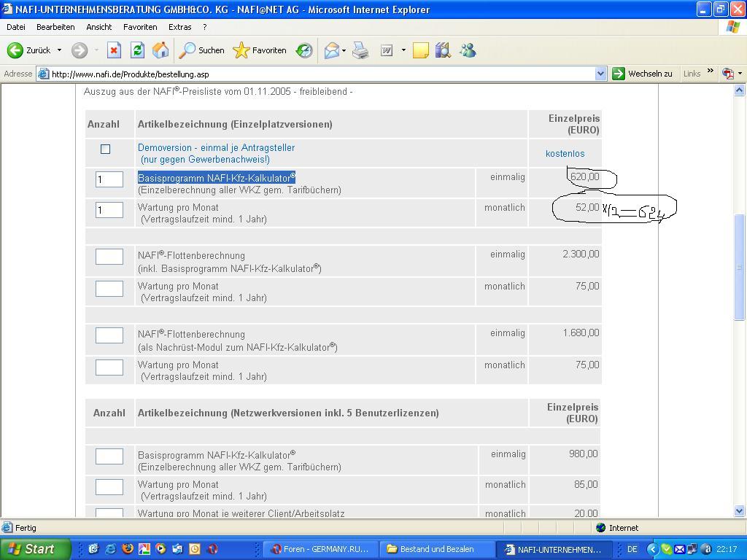This screenshot has width=747, height=560.
Task: Open the history/media clock icon
Action: [304, 50]
